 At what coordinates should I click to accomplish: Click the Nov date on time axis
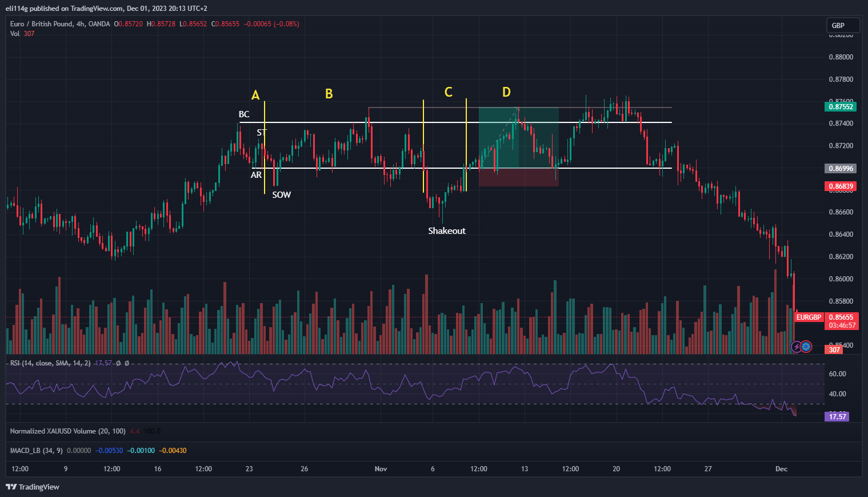pos(381,469)
